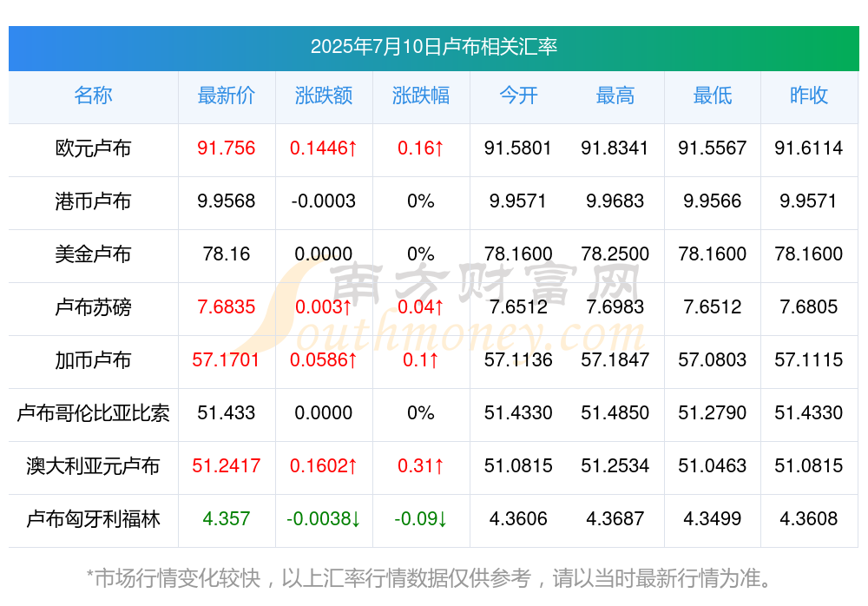Select the 港币卢布 row name
Image resolution: width=868 pixels, height=606 pixels.
click(x=93, y=201)
